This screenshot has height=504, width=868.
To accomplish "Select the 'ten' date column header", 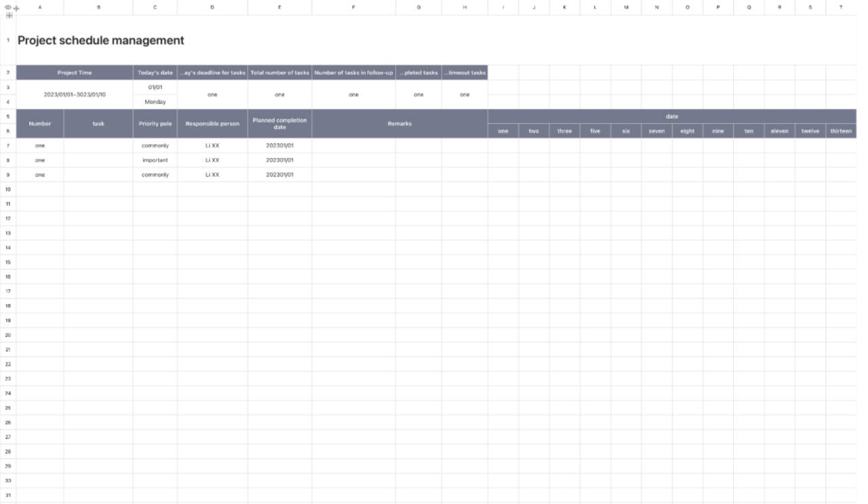I will 749,131.
